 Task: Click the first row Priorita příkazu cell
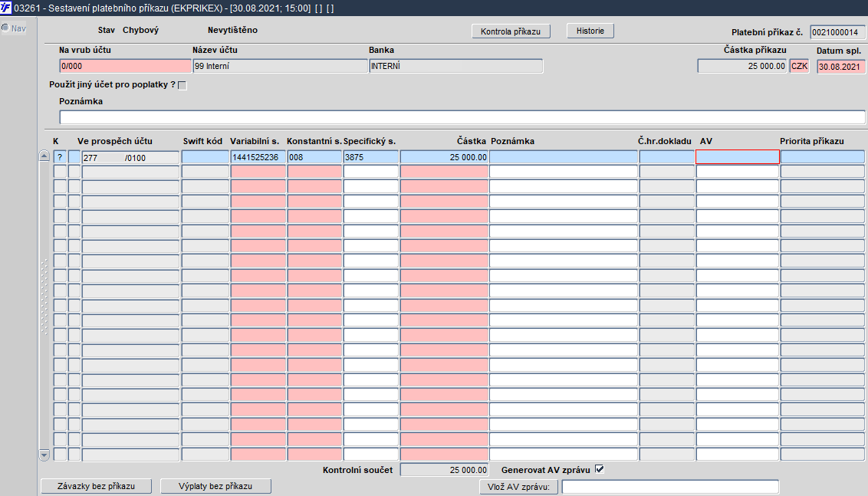[823, 157]
